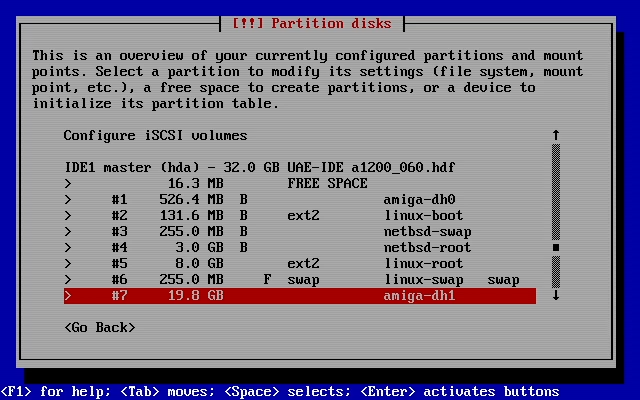Viewport: 640px width, 400px height.
Task: Click the 19.8 GB size value
Action: tap(196, 296)
